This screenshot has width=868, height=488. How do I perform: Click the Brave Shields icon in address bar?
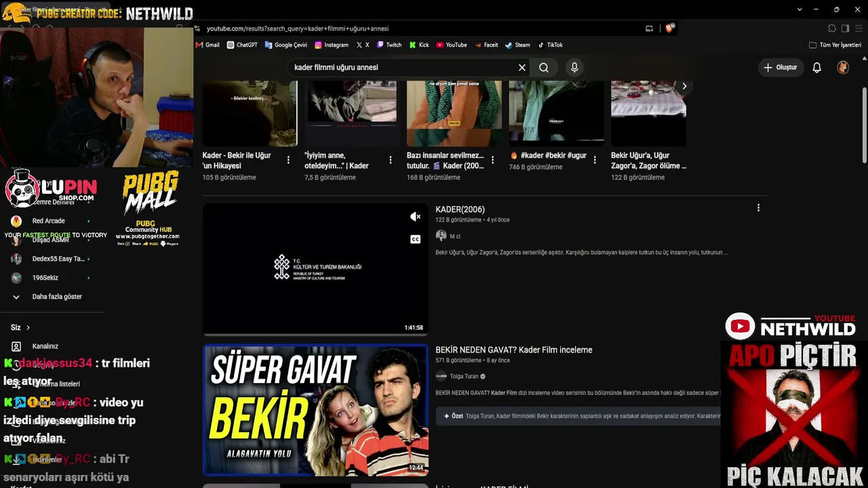[x=669, y=28]
